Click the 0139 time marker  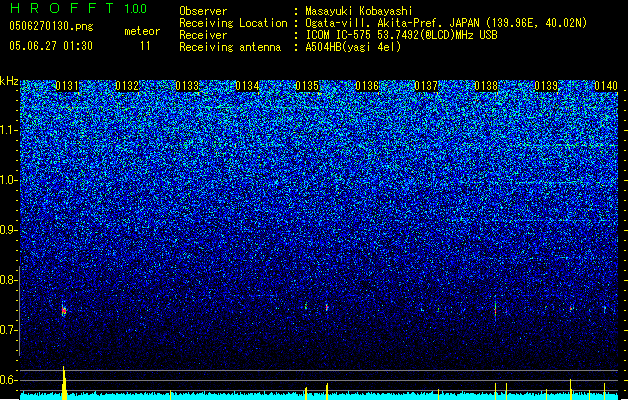[x=546, y=86]
